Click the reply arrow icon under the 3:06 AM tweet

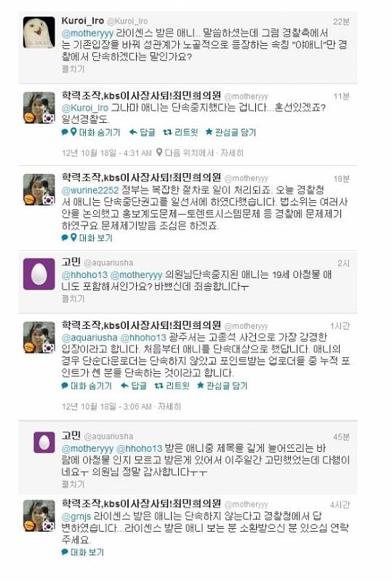tap(125, 386)
